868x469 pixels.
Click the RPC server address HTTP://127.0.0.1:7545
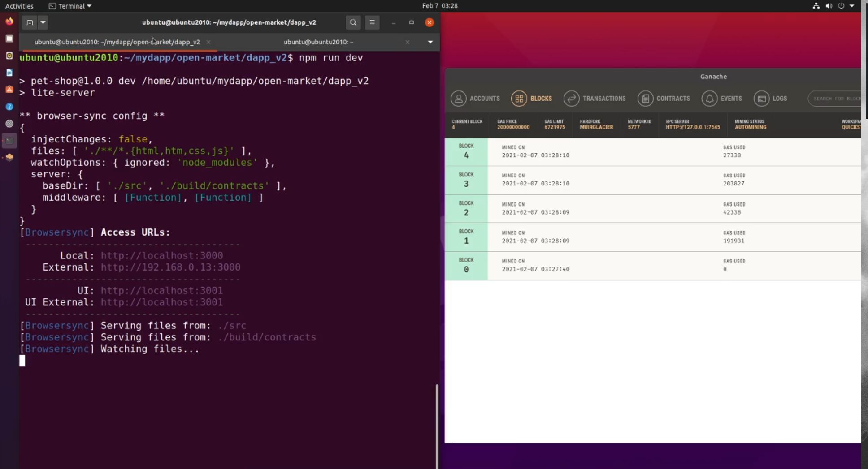point(693,127)
